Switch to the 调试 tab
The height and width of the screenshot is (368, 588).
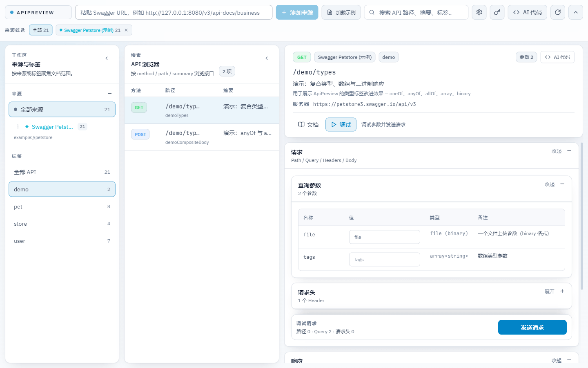tap(341, 125)
